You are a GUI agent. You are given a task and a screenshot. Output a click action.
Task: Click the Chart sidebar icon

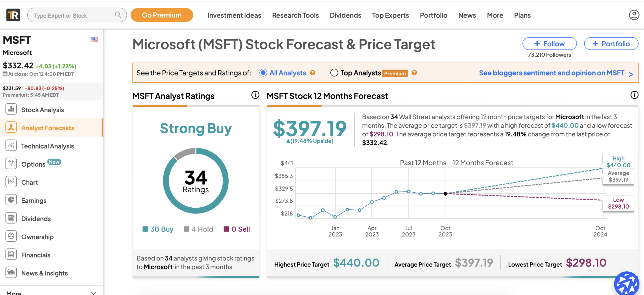[x=11, y=182]
